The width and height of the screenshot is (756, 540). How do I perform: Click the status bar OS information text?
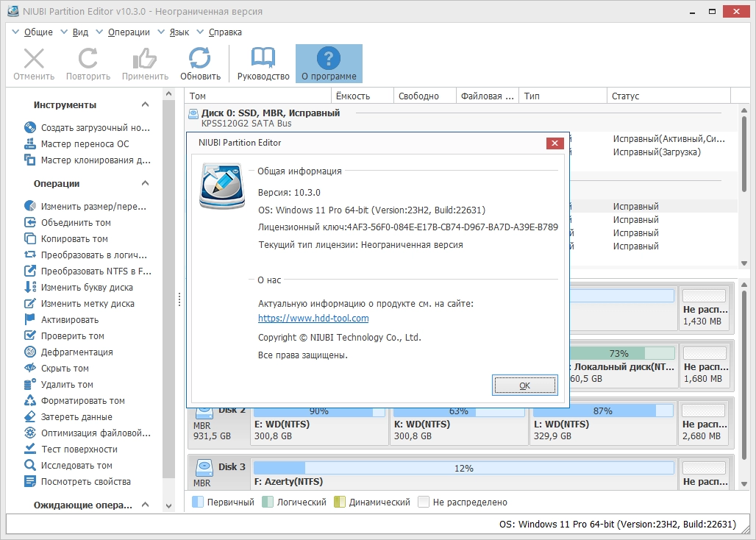[x=618, y=524]
